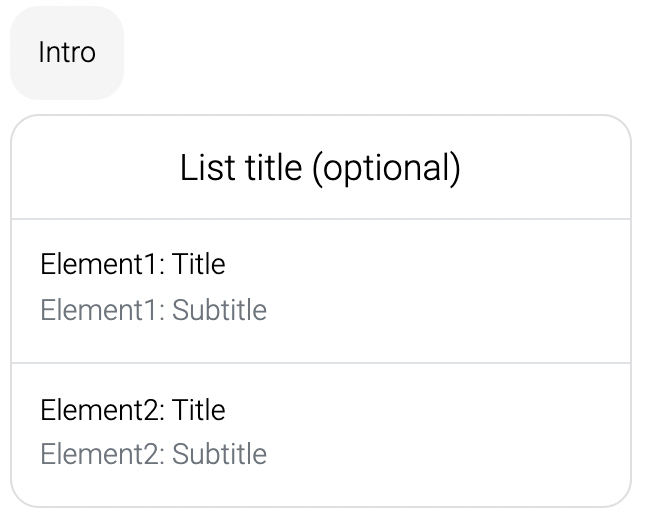Click "Title" word in Element1 row

pos(199,264)
